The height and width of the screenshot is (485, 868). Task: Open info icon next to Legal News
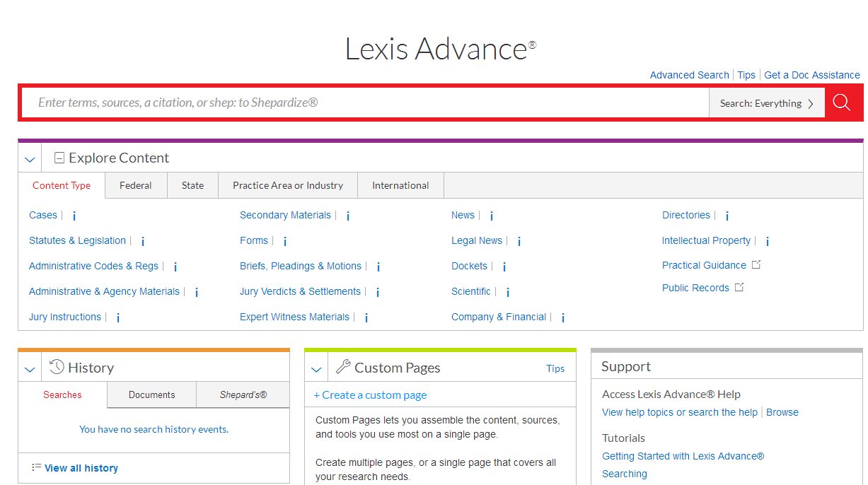[x=519, y=242]
